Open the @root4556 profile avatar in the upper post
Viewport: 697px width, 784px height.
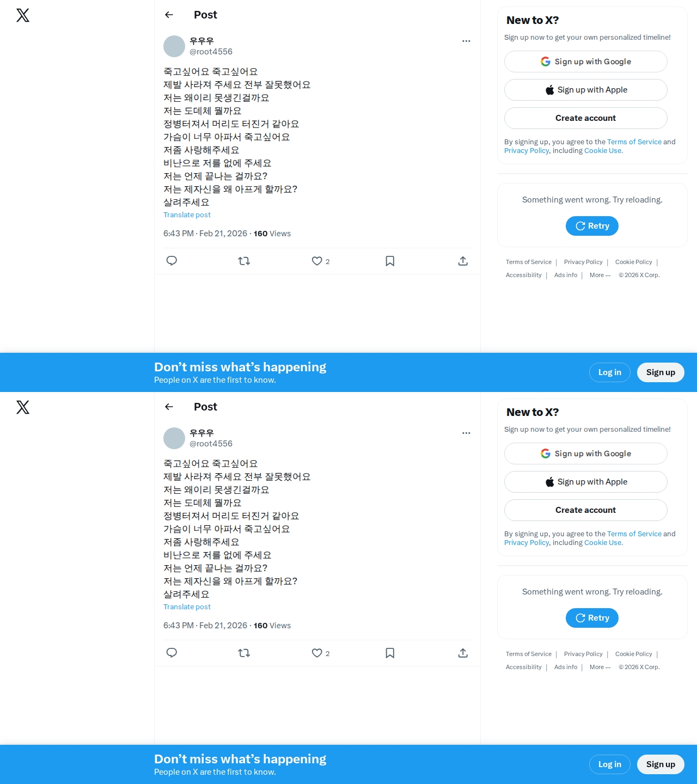point(174,46)
